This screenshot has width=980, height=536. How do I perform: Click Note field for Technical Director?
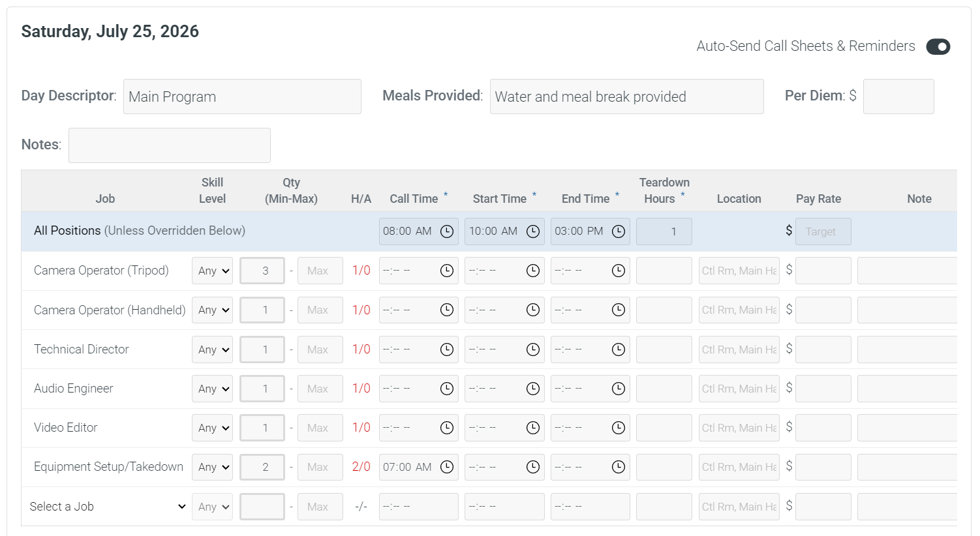tap(907, 350)
